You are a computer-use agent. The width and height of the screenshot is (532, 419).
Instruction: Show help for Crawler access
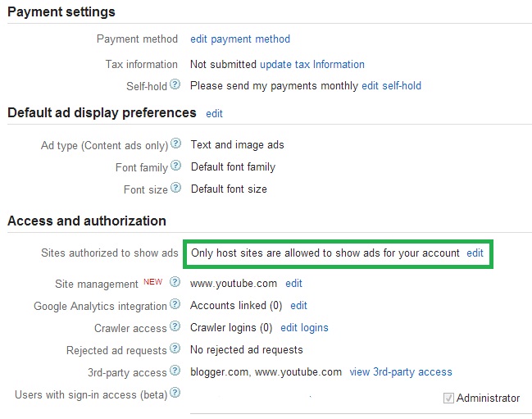pos(175,327)
